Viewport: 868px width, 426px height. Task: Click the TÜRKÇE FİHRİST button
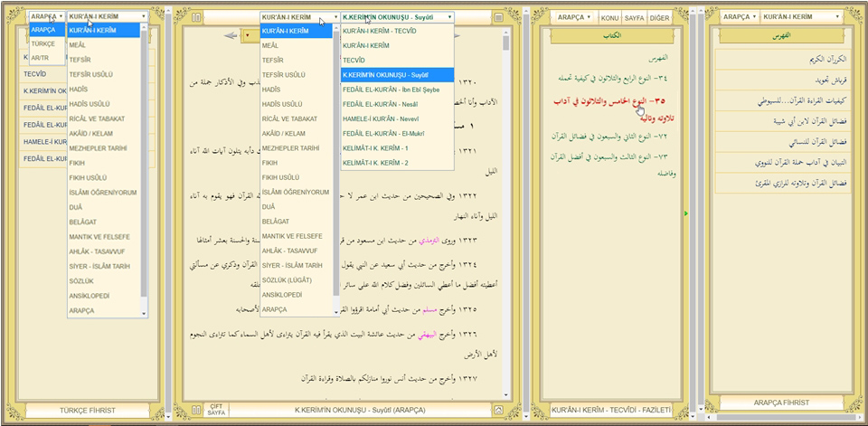click(88, 411)
